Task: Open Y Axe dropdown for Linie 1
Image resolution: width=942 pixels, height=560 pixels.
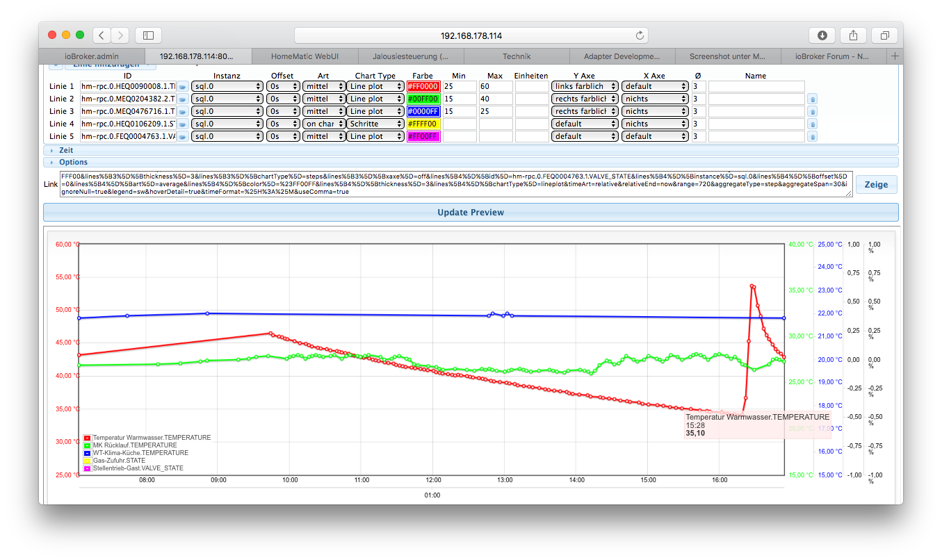Action: coord(585,86)
